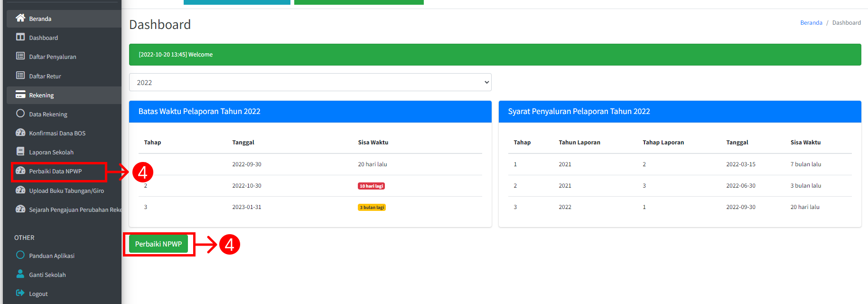Click the Rekening card icon

pos(20,95)
